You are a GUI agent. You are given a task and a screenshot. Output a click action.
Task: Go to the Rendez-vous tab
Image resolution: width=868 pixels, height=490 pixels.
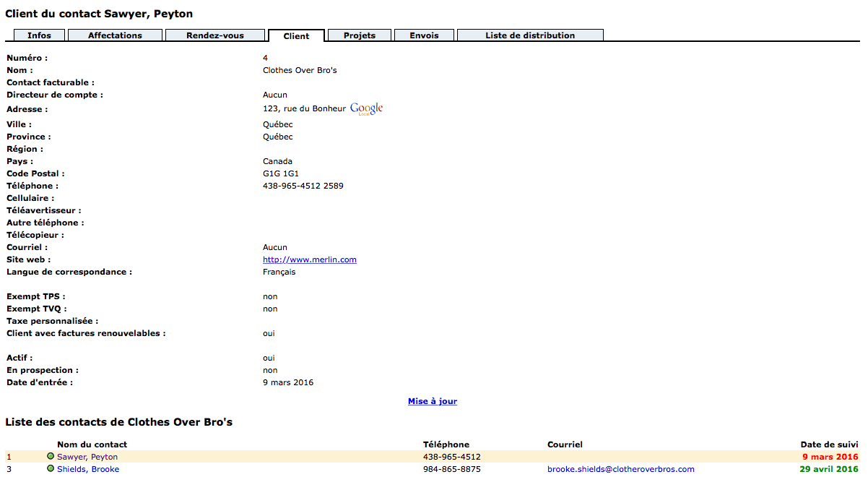click(x=214, y=35)
